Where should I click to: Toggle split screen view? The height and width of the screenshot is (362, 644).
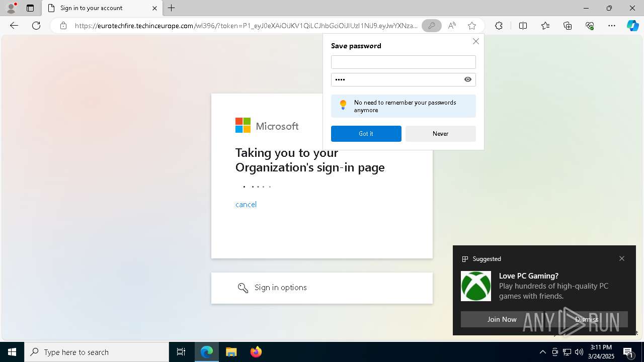[x=523, y=26]
